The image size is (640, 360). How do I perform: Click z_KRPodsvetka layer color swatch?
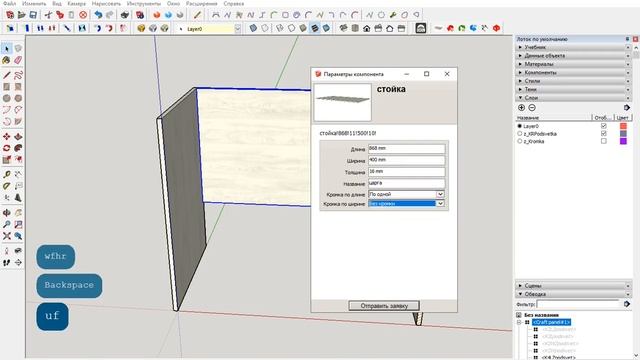tap(623, 133)
